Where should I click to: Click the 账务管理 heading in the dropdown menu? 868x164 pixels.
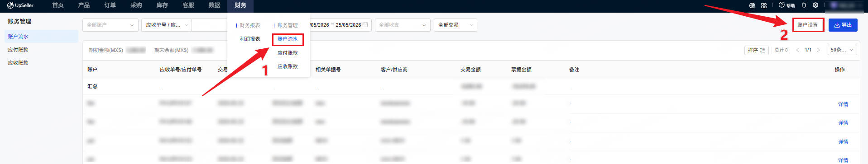(x=287, y=25)
